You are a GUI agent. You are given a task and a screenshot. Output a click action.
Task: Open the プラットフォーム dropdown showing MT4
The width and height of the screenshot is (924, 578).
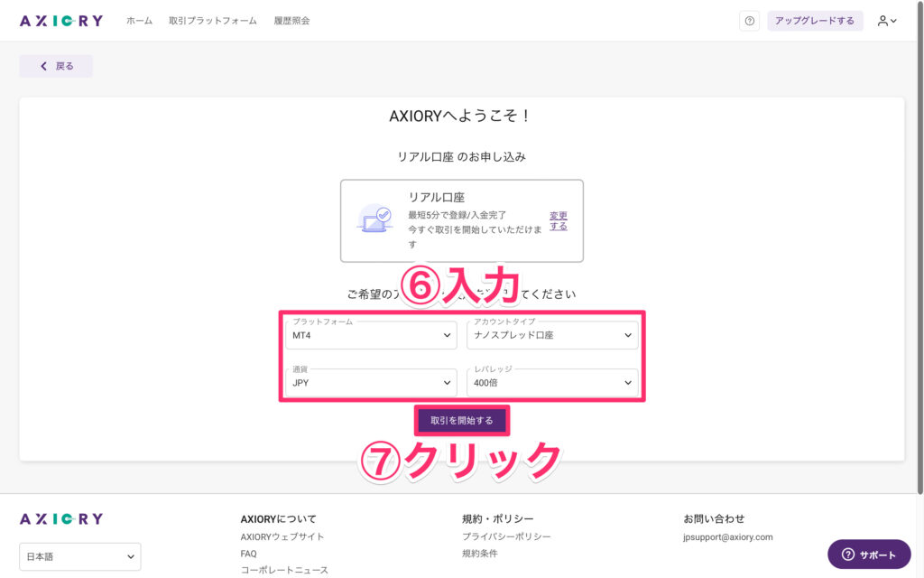pyautogui.click(x=371, y=335)
